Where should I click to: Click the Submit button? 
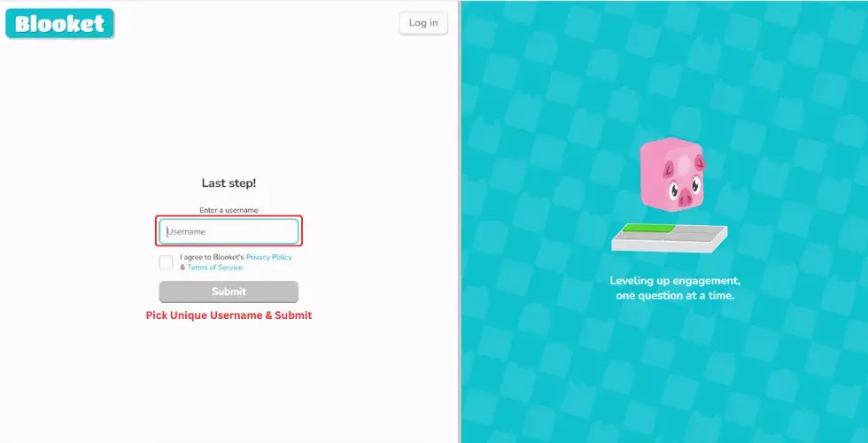pyautogui.click(x=229, y=291)
